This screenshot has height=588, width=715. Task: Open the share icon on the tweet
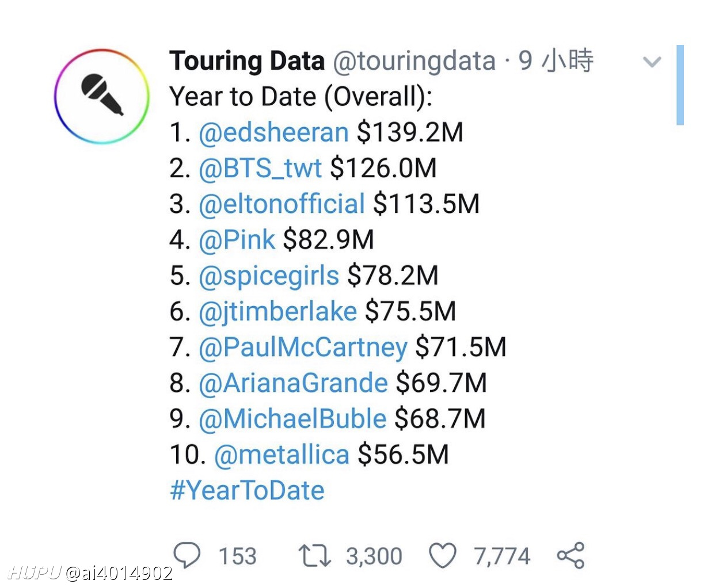(571, 556)
